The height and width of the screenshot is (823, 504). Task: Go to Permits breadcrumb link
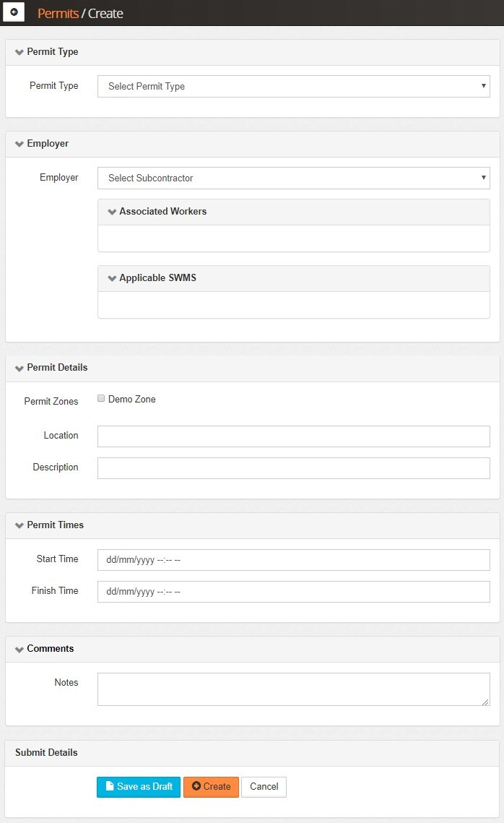point(58,13)
